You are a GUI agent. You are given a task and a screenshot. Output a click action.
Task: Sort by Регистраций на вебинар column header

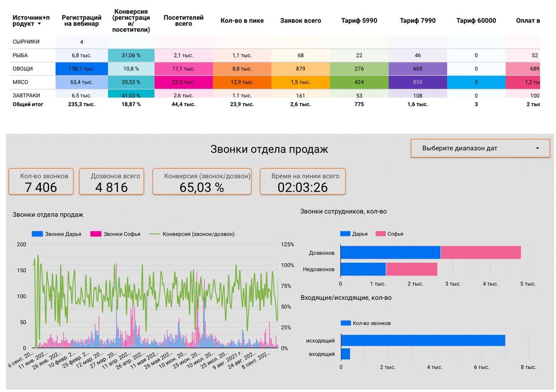click(x=82, y=20)
